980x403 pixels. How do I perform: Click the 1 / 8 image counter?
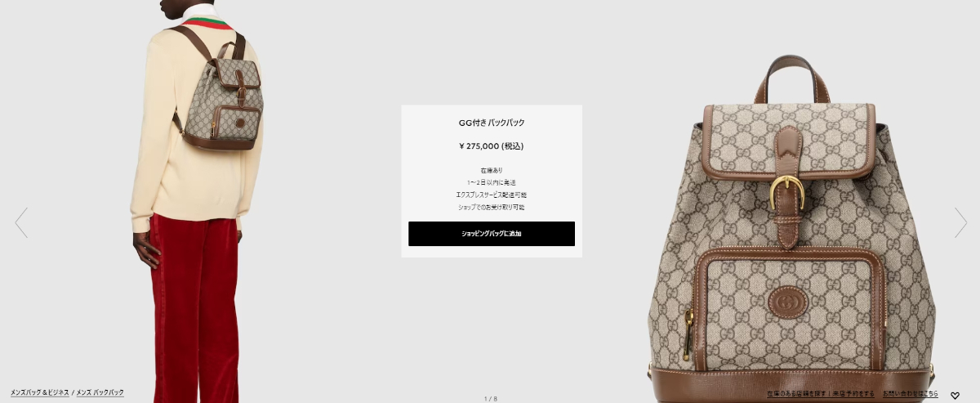[x=491, y=399]
